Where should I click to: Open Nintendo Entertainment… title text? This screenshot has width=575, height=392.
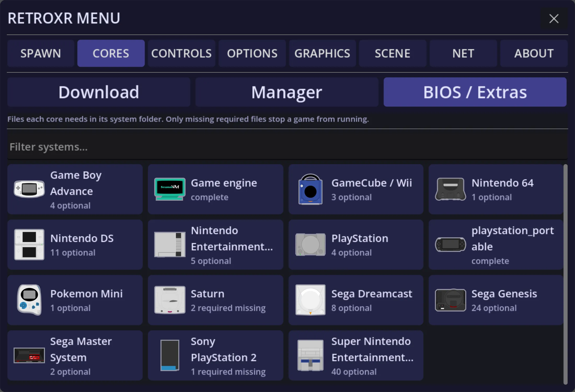pyautogui.click(x=232, y=239)
